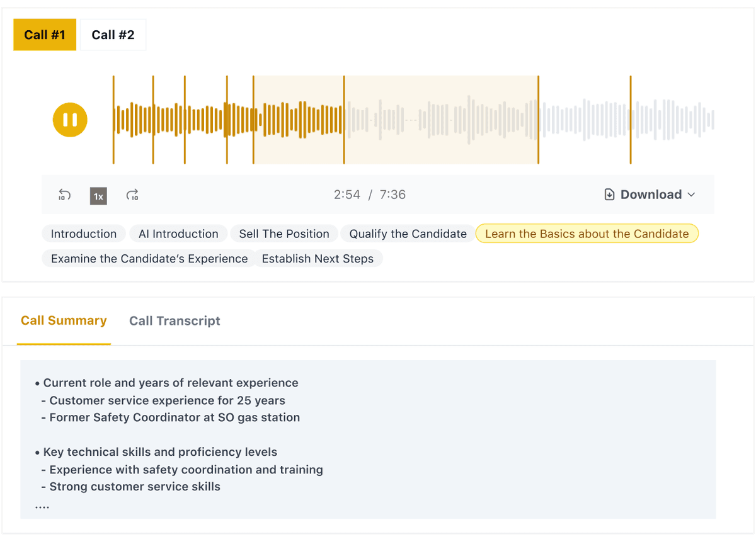Rewind the recording 10 seconds
Screen dimensions: 756x537
point(64,195)
